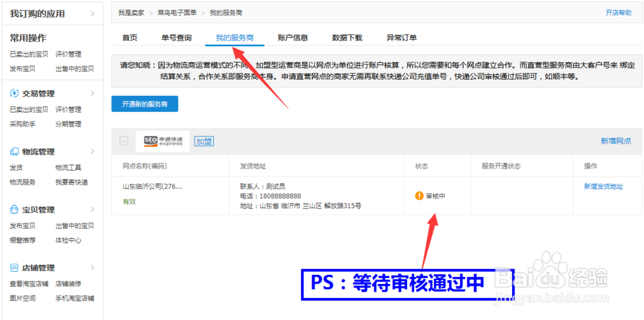Expand the 宝贝管理 section chevron
Screen dimensions: 644x320
point(92,209)
